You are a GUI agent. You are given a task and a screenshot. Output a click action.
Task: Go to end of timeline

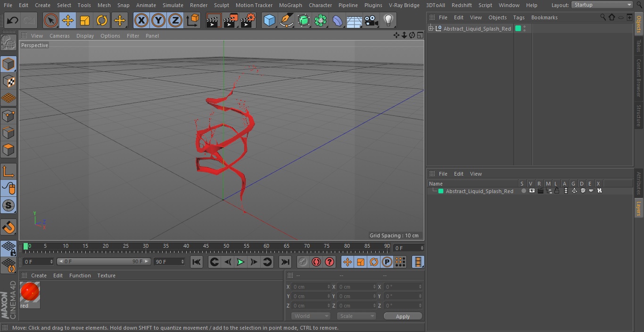[x=285, y=262]
